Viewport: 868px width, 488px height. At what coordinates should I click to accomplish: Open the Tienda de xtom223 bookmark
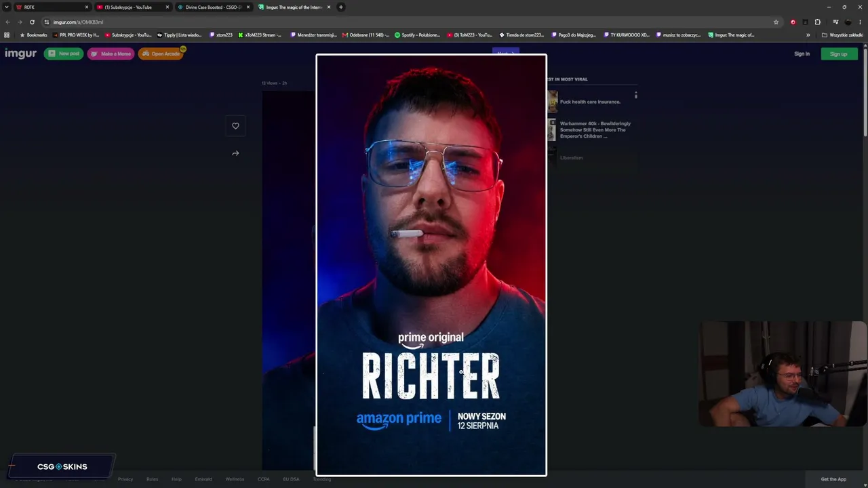click(x=521, y=35)
